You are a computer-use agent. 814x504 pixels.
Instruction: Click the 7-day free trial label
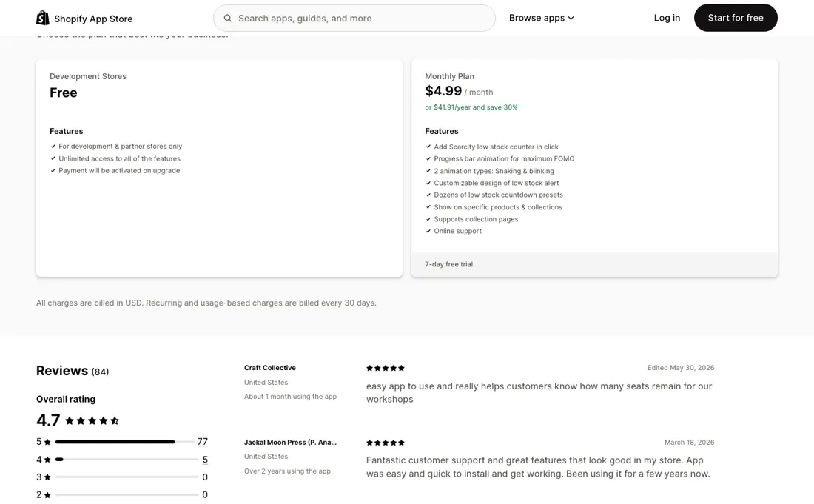(x=448, y=264)
